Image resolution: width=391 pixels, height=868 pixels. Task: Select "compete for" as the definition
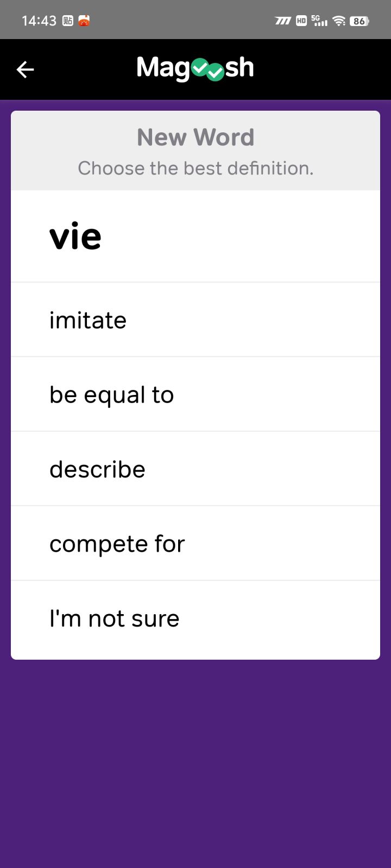coord(195,544)
